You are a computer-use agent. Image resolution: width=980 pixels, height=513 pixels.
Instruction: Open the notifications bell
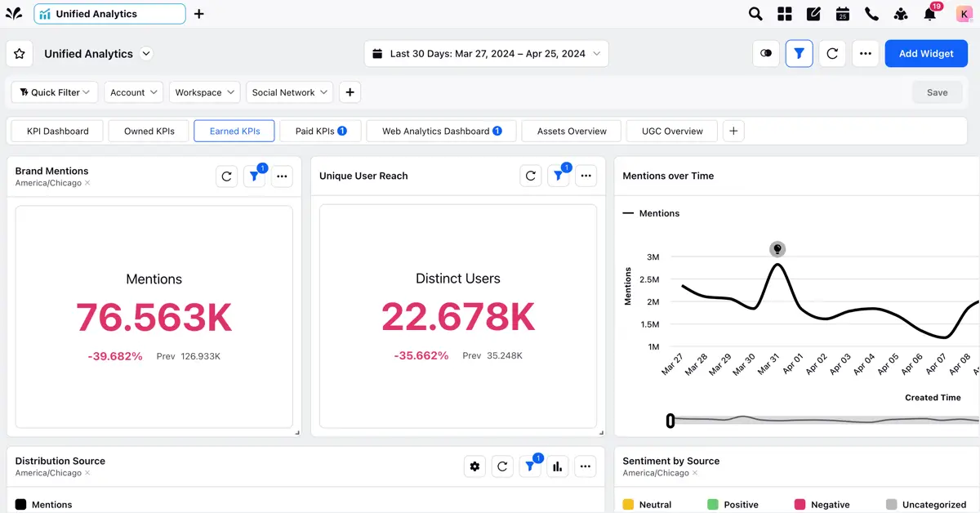pos(929,13)
